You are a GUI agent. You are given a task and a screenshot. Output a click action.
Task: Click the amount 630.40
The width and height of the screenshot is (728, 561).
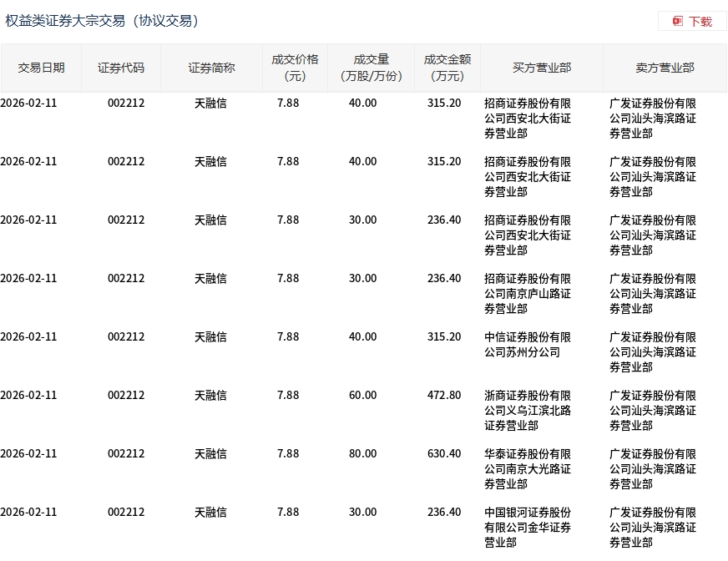(x=444, y=453)
